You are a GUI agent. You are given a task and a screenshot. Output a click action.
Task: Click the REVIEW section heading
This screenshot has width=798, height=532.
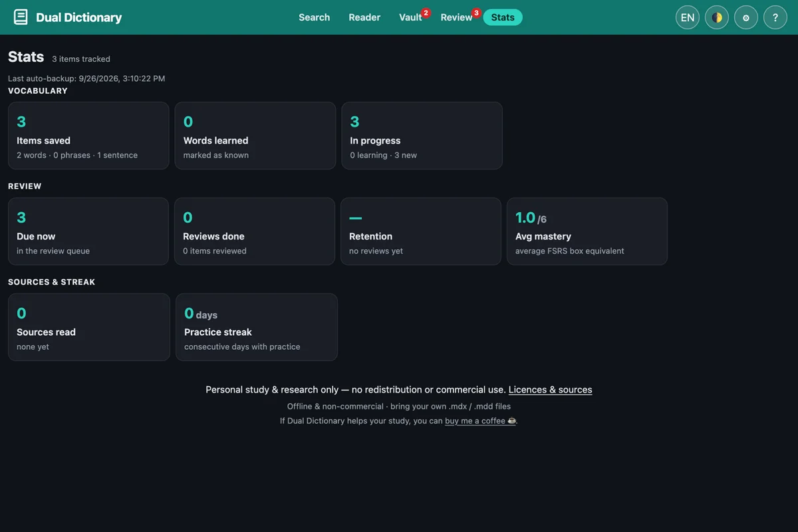pos(25,186)
